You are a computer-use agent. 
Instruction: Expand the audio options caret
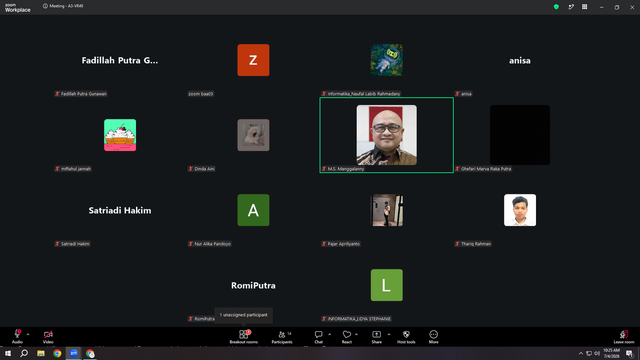28,334
